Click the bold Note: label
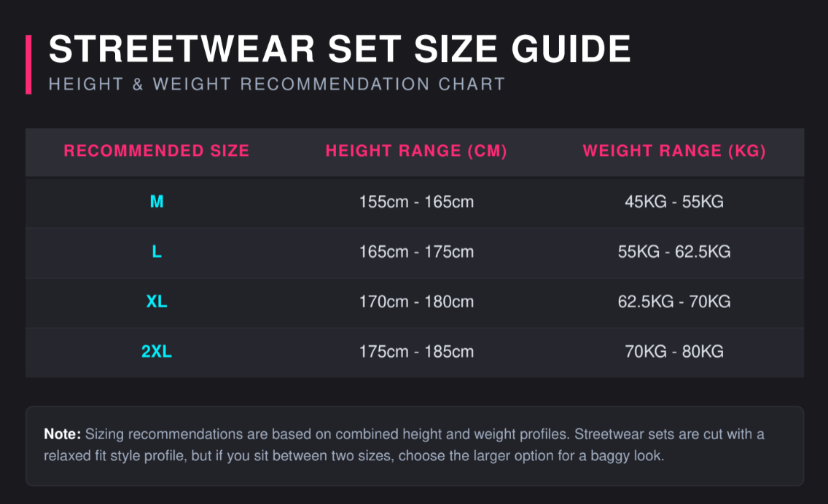The width and height of the screenshot is (828, 504). (x=62, y=434)
